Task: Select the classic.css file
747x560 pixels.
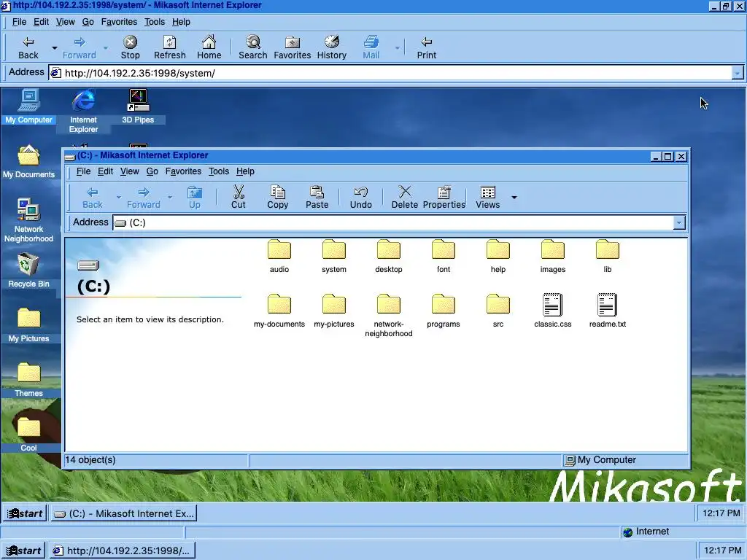Action: pos(553,311)
